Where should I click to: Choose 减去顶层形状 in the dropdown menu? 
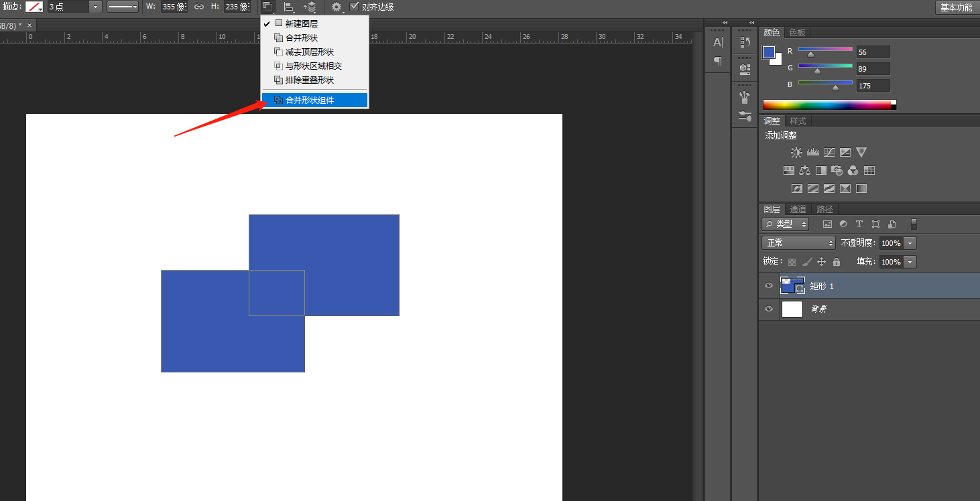(x=309, y=52)
